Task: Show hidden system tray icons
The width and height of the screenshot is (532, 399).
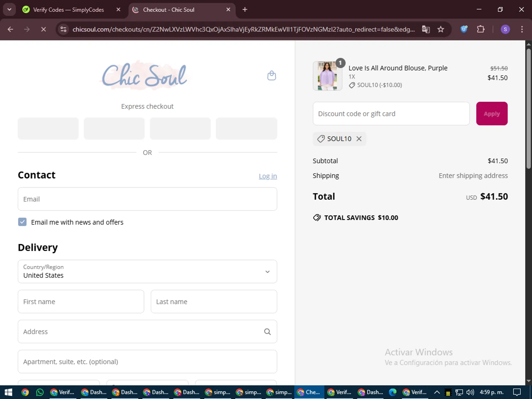Action: [x=437, y=392]
